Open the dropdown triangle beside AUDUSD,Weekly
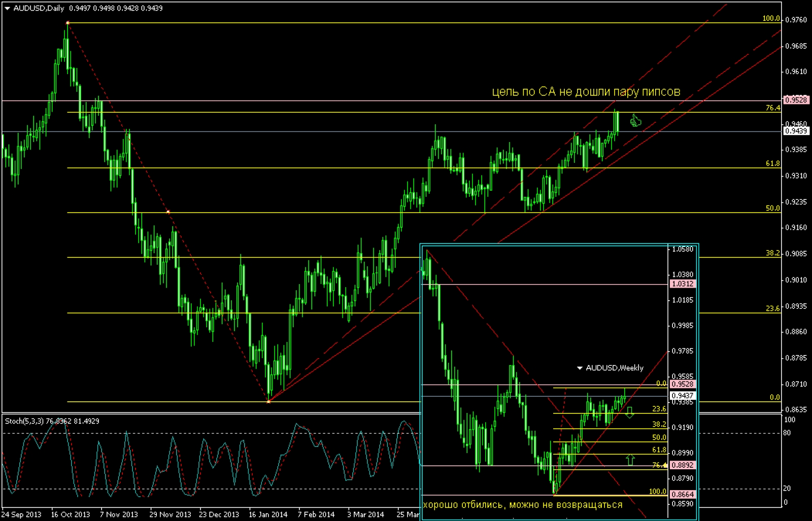 [580, 368]
